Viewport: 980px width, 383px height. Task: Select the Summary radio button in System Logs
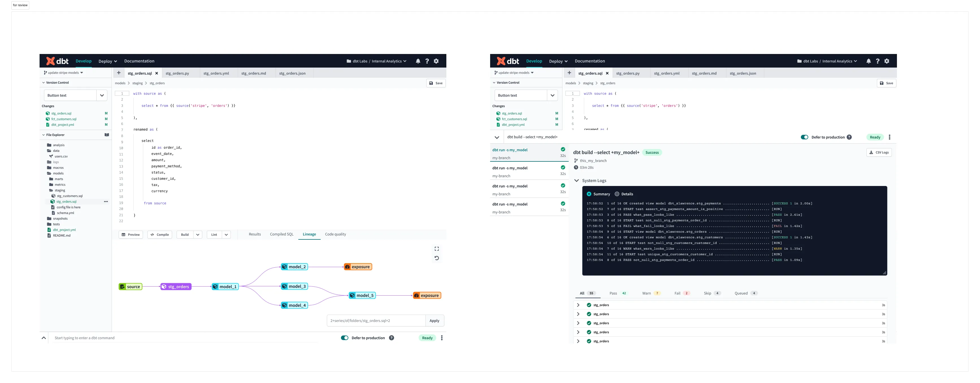[588, 194]
